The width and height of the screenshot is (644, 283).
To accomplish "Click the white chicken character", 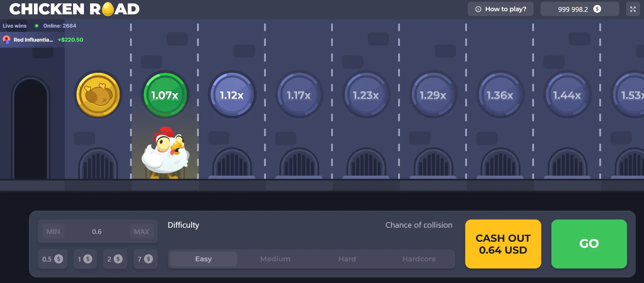I will pos(165,153).
